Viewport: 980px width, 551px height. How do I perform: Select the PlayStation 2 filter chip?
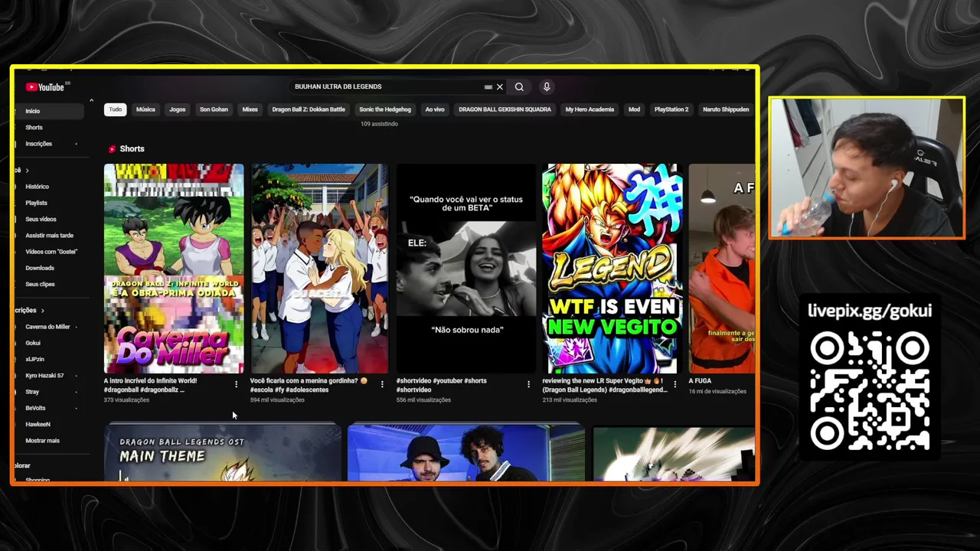tap(671, 109)
